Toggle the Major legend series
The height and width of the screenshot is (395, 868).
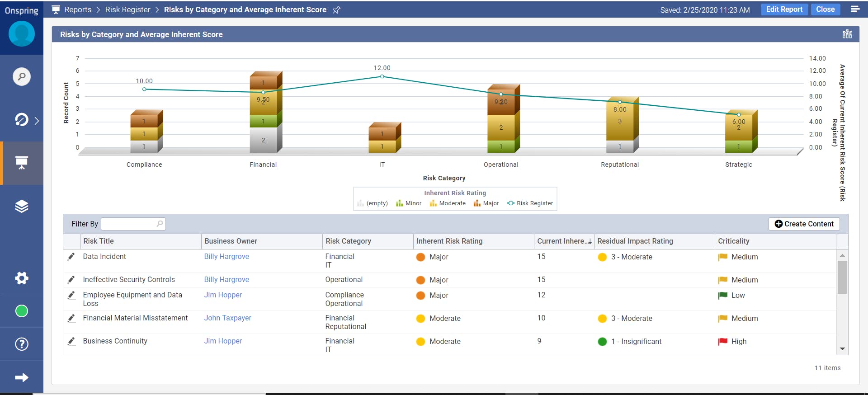(486, 203)
